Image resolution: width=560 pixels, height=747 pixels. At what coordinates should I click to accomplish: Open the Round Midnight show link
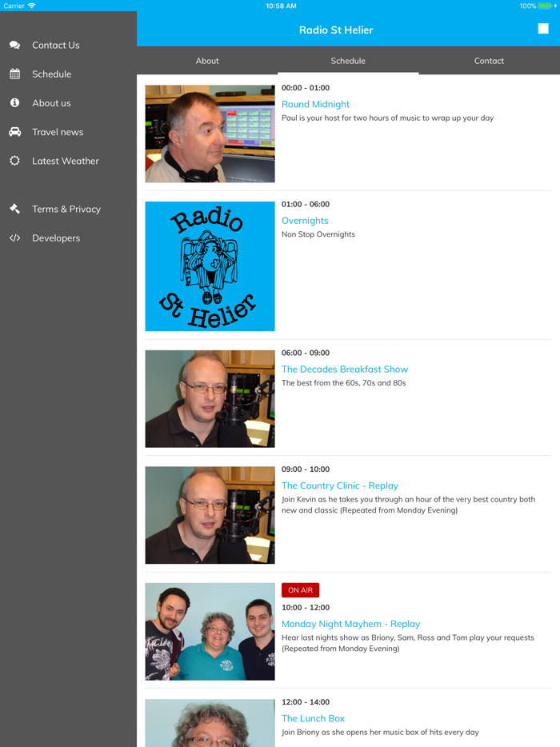pos(315,104)
